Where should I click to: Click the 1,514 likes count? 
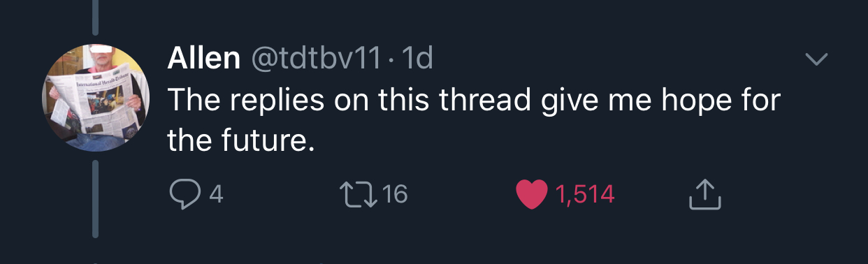[586, 194]
